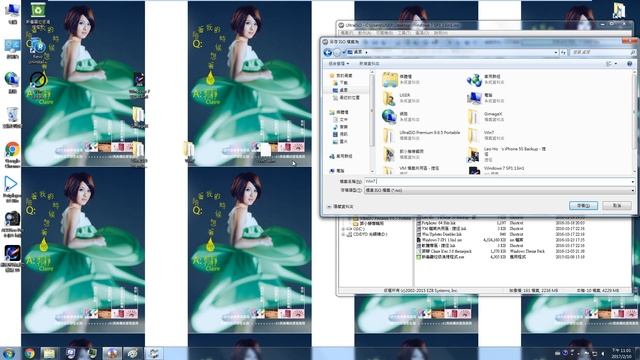The image size is (640, 360).
Task: Select Windows 7 SP1 13in1 item in dialog
Action: click(x=496, y=170)
